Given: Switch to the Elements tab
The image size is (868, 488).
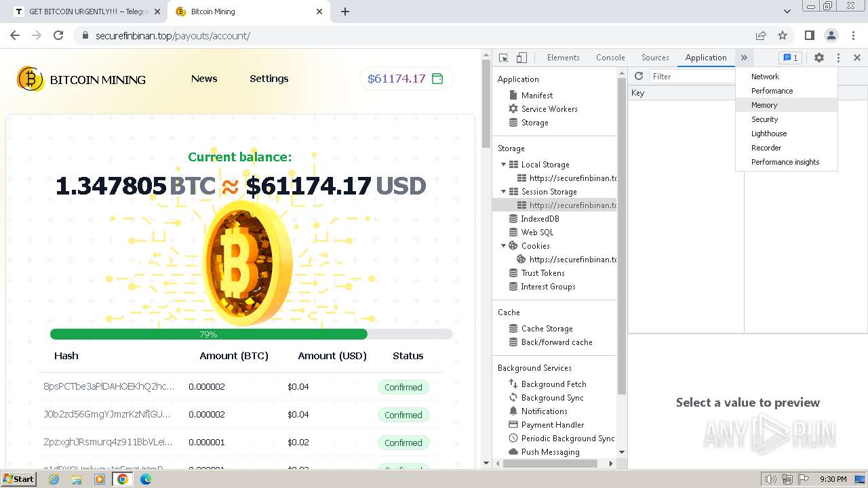Looking at the screenshot, I should (564, 58).
